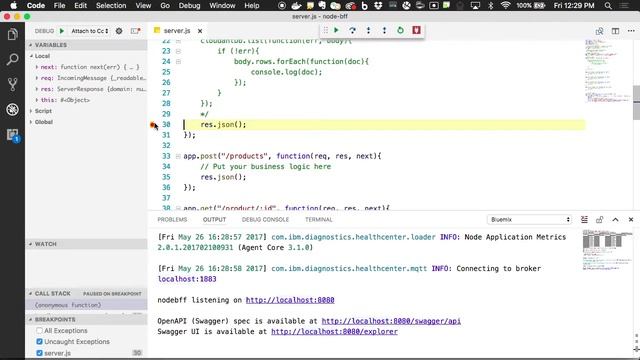640x360 pixels.
Task: Open the Selection menu
Action: tap(111, 6)
